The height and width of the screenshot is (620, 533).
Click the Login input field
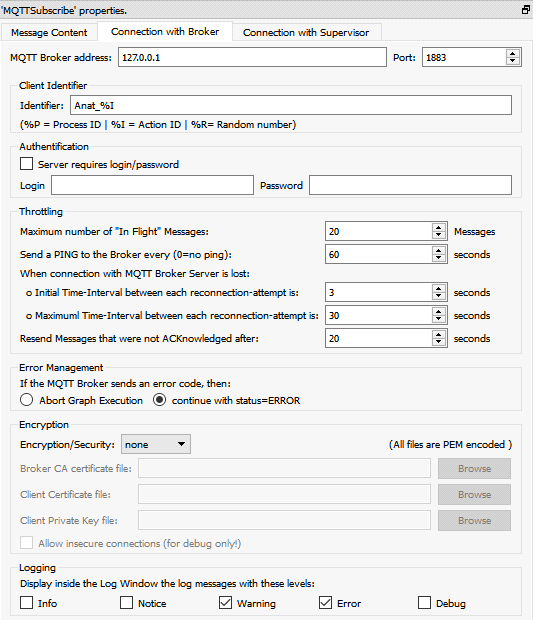[x=152, y=185]
